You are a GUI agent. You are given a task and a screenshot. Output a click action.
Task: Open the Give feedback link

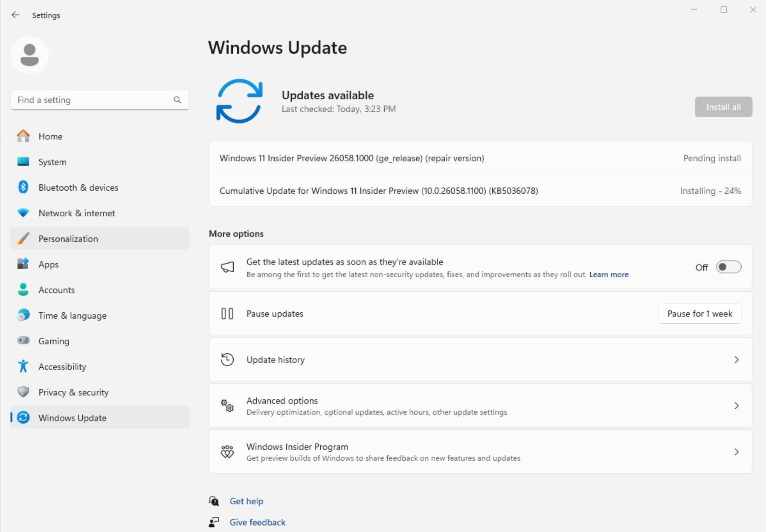tap(257, 522)
